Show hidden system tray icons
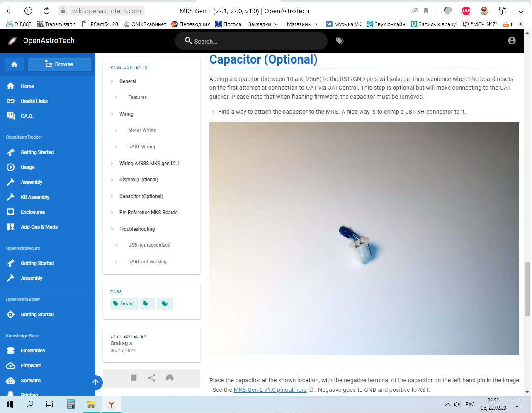532x413 pixels. click(448, 404)
